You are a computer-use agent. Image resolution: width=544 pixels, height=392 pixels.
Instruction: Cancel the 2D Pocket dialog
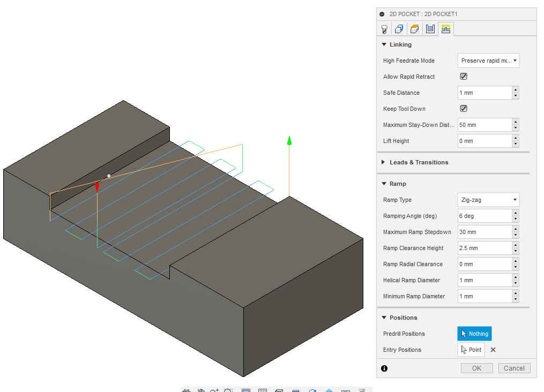[x=513, y=368]
